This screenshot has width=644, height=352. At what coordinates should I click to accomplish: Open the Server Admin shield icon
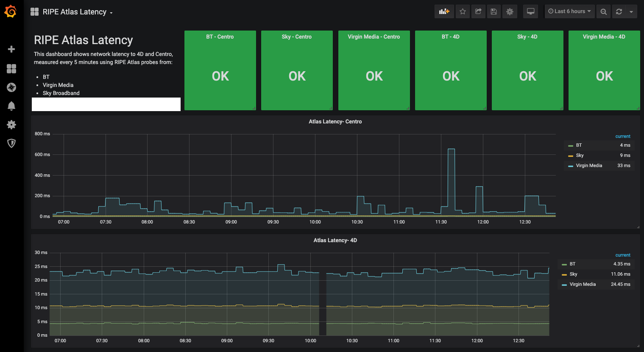pos(11,143)
